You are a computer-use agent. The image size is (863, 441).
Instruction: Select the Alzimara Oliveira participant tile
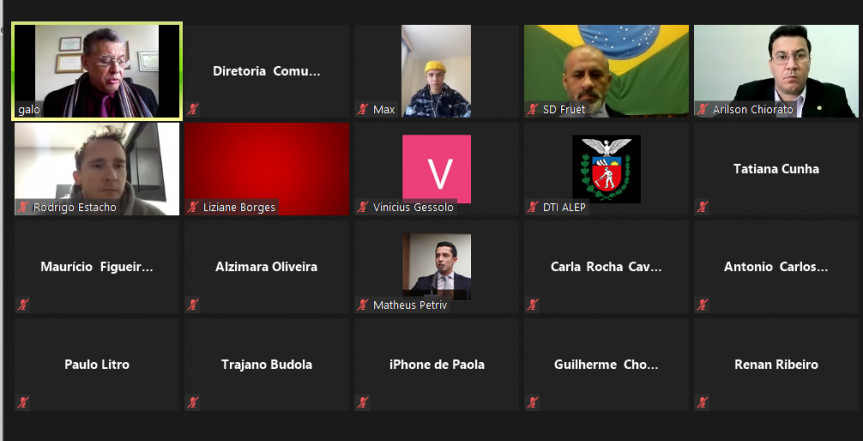click(x=267, y=267)
